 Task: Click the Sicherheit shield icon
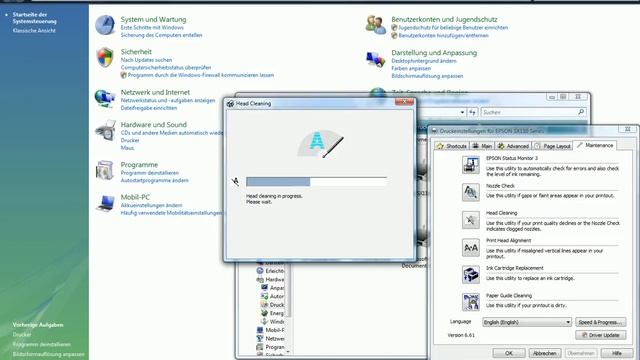tap(105, 58)
